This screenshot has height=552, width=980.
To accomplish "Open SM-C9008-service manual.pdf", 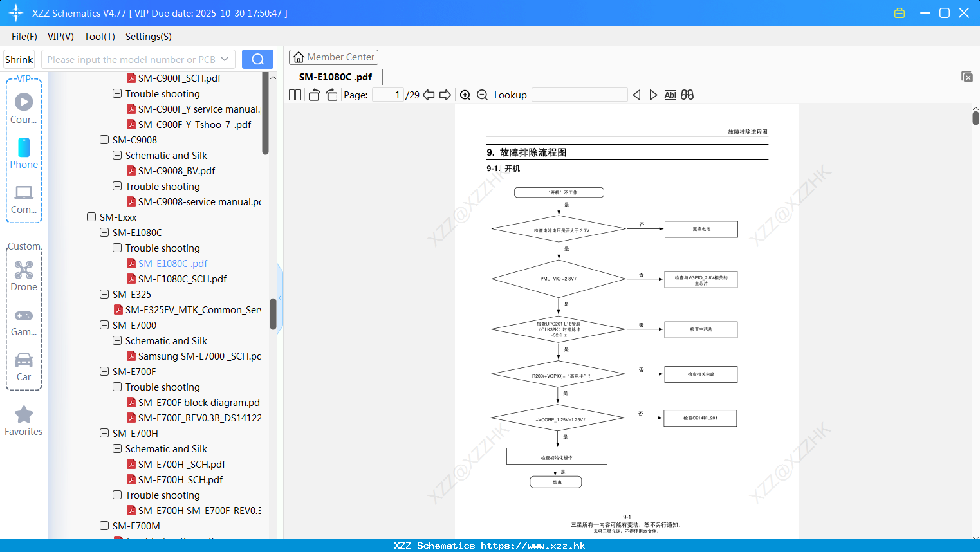I will click(x=194, y=201).
